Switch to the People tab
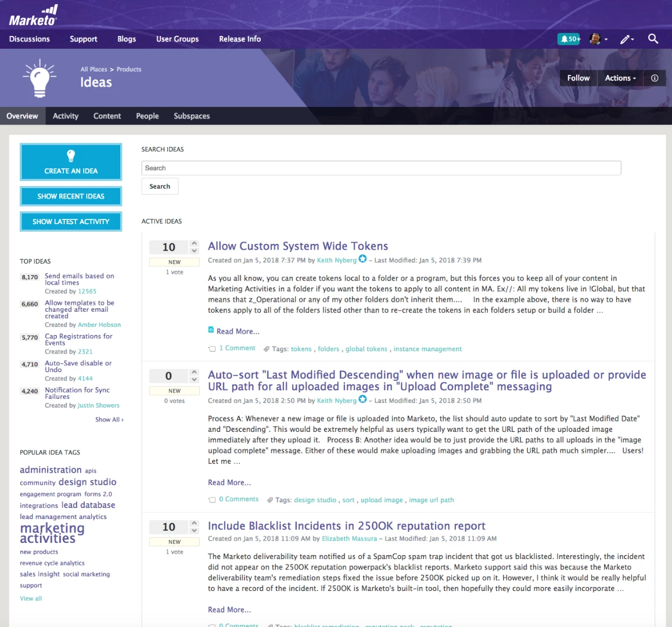Viewport: 672px width, 627px height. point(148,116)
